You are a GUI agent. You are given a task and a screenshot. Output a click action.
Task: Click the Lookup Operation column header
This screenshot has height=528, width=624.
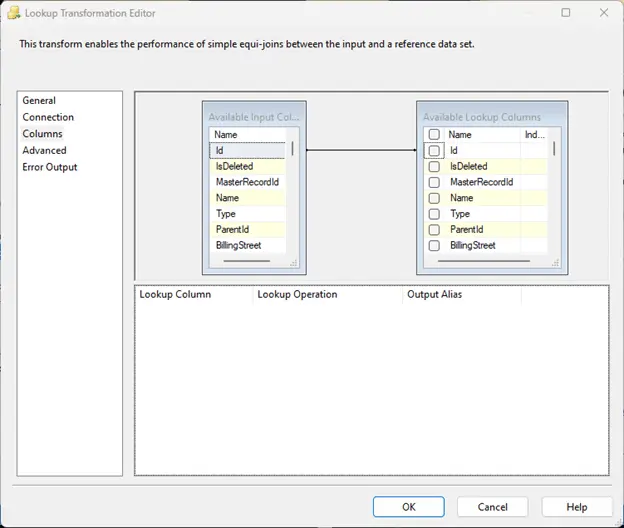[297, 295]
